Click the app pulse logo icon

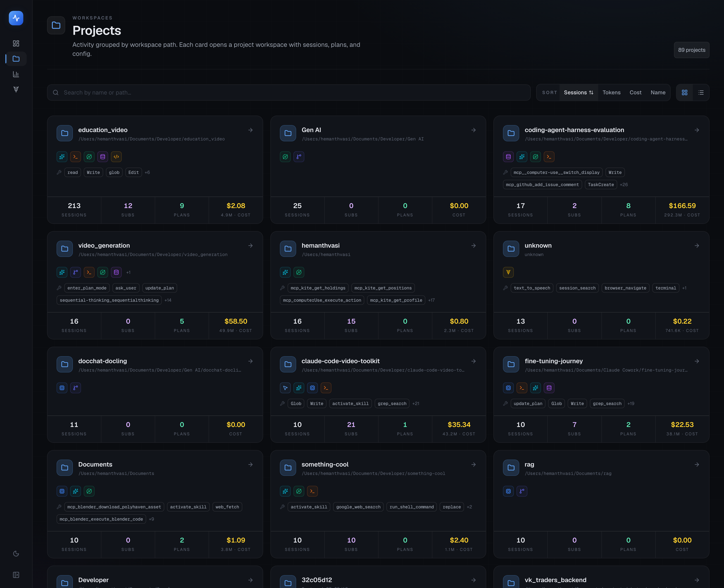tap(16, 18)
